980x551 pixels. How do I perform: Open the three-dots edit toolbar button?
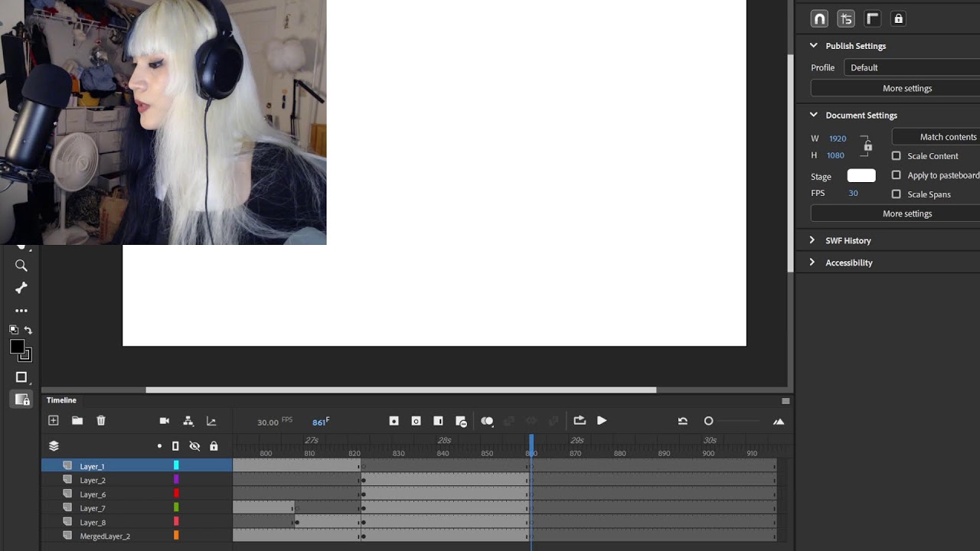pyautogui.click(x=21, y=311)
